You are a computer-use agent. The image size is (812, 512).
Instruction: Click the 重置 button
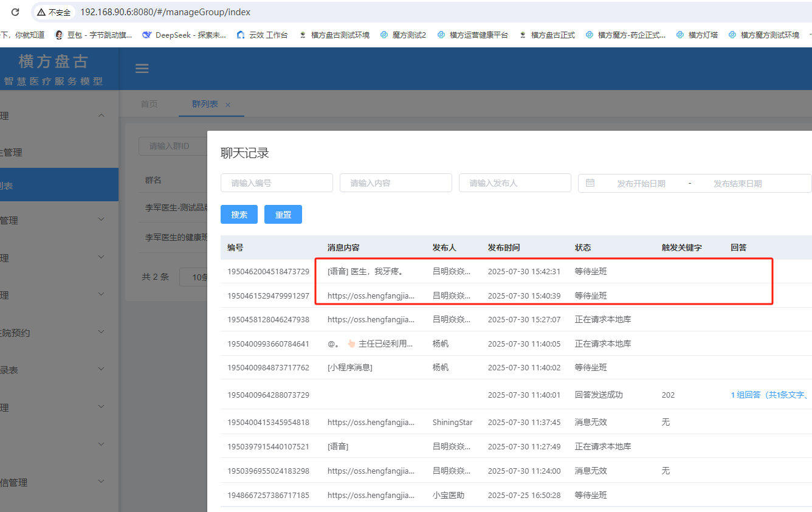(x=283, y=215)
